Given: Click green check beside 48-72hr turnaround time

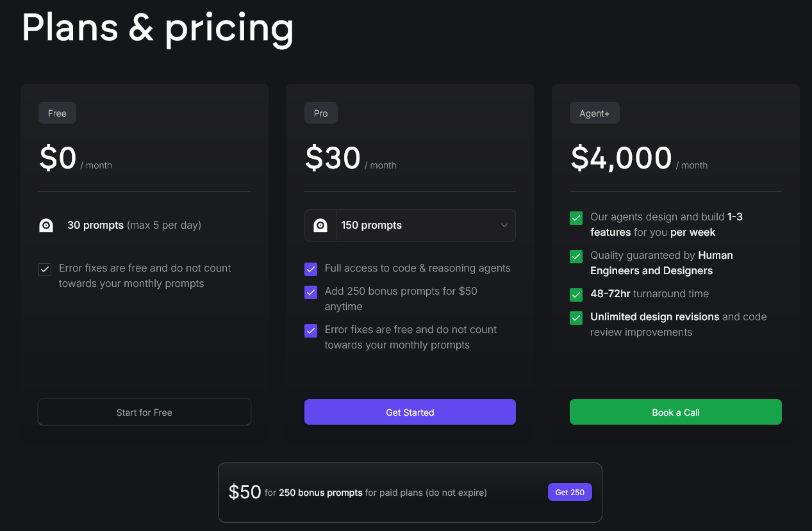Looking at the screenshot, I should [576, 295].
